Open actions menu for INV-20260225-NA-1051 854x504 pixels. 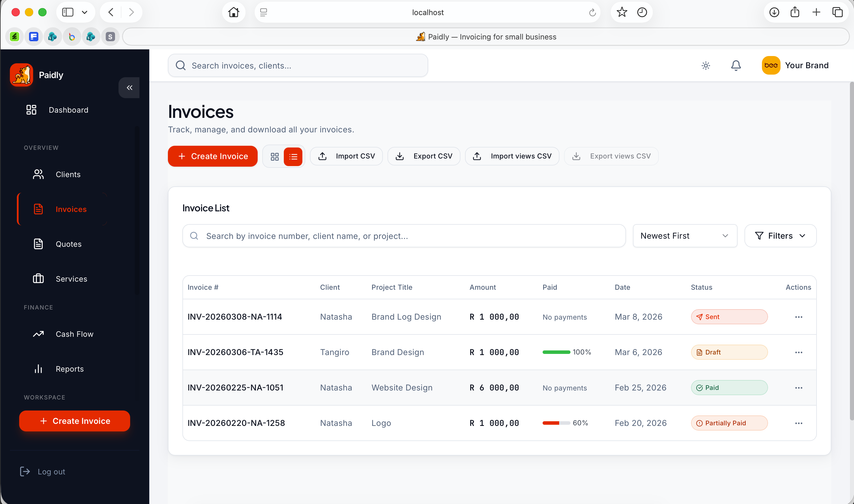coord(798,388)
